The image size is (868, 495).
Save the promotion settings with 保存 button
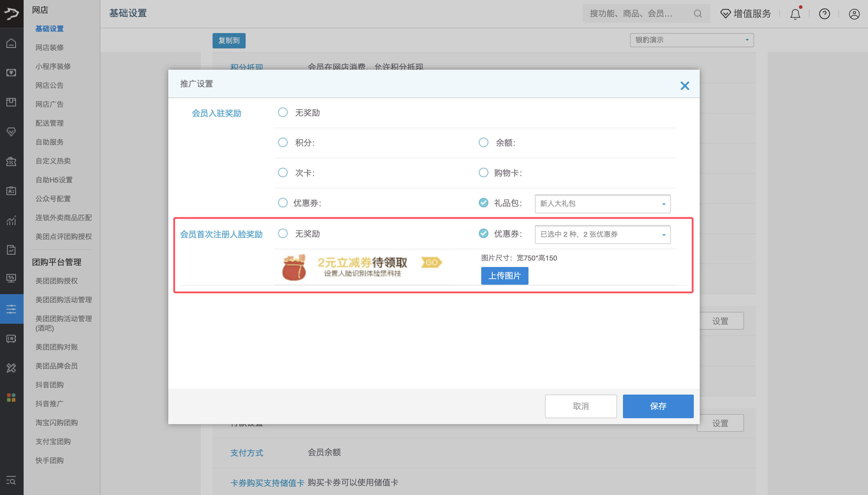point(657,406)
